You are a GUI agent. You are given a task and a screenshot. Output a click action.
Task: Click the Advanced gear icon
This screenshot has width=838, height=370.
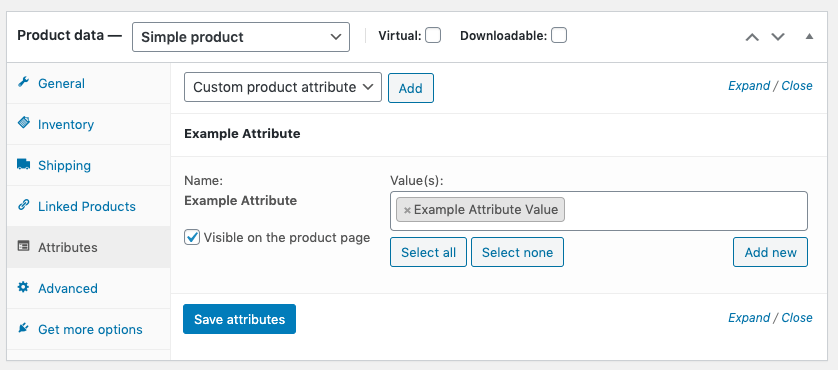23,287
